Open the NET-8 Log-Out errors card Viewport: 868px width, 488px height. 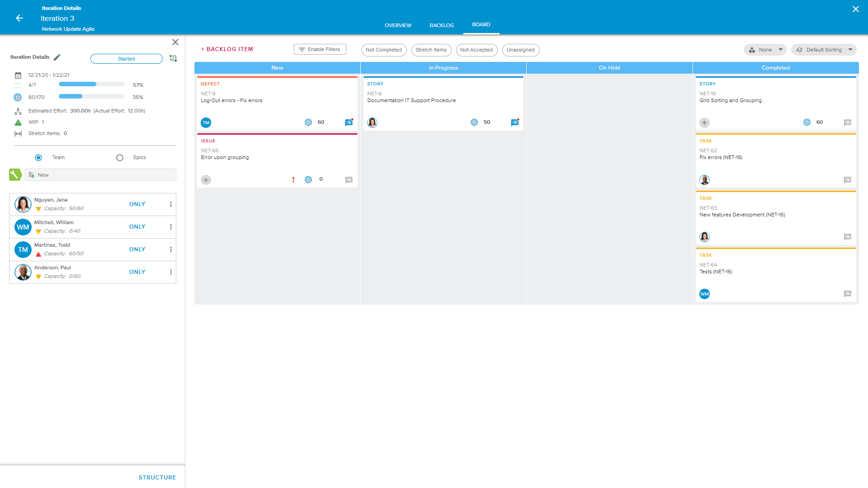pyautogui.click(x=277, y=103)
